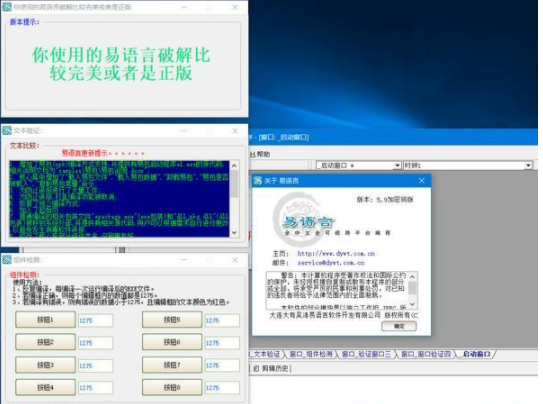
Task: Switch to the 窗口_窗口验证四 tab
Action: click(x=426, y=354)
